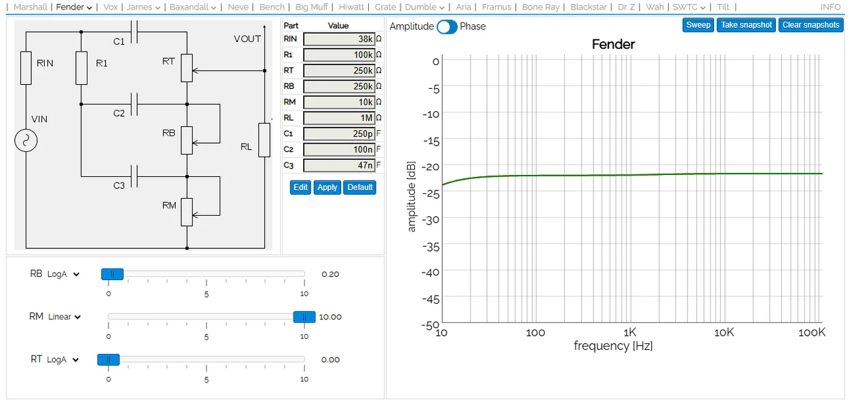This screenshot has height=415, width=868.
Task: Open the RB taper type dropdown
Action: (x=63, y=275)
